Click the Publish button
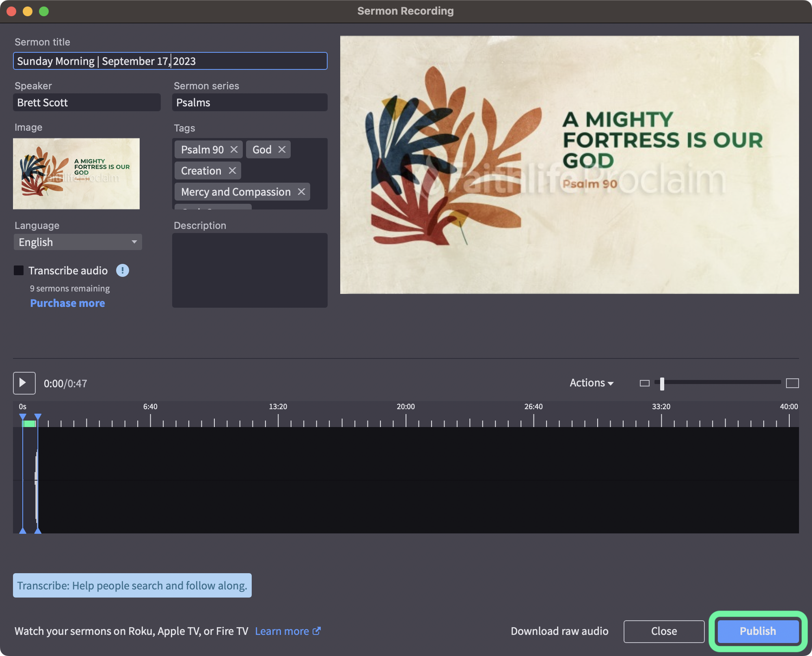 click(758, 631)
